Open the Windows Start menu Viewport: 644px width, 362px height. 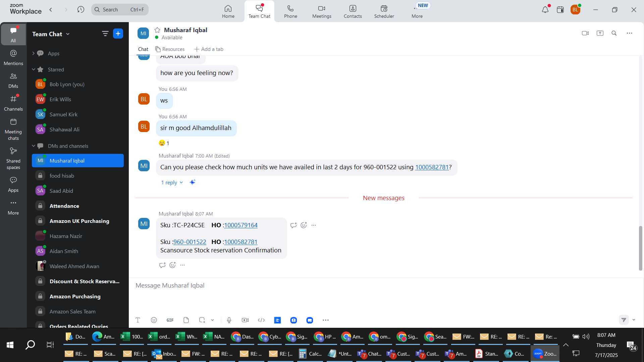(10, 345)
